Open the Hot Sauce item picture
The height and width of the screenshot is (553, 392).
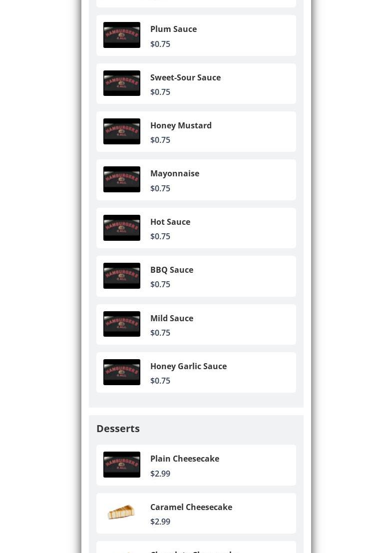(x=122, y=228)
